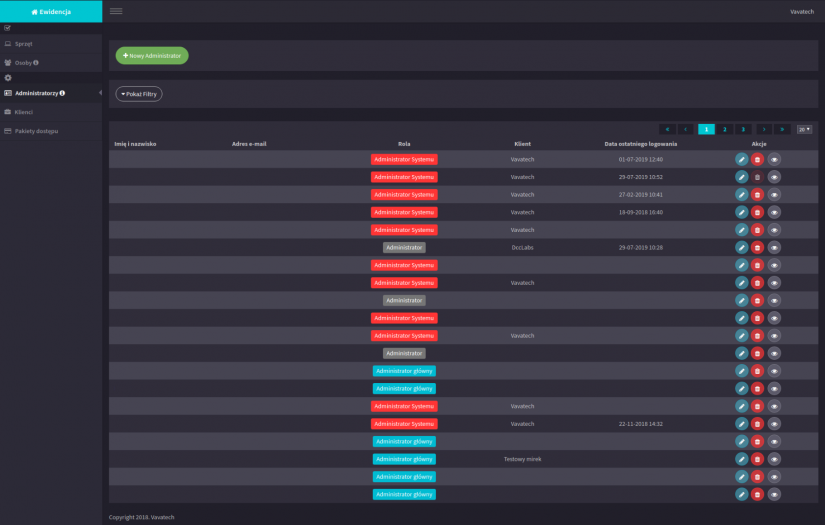Sort by Adres e-mail column
Screen dimensions: 825x525
pos(249,144)
